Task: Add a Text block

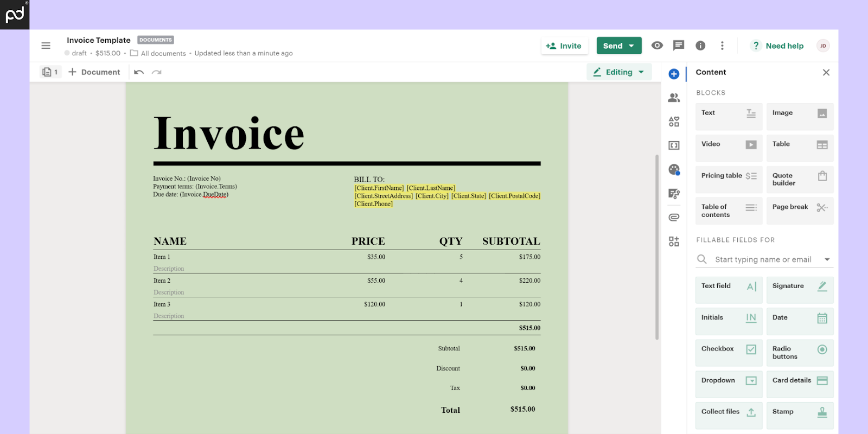Action: (729, 116)
